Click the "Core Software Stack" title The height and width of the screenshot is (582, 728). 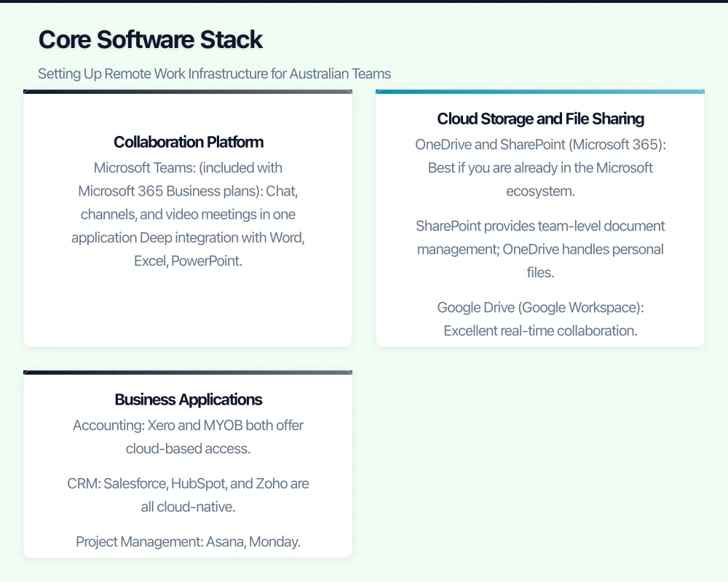click(x=150, y=39)
